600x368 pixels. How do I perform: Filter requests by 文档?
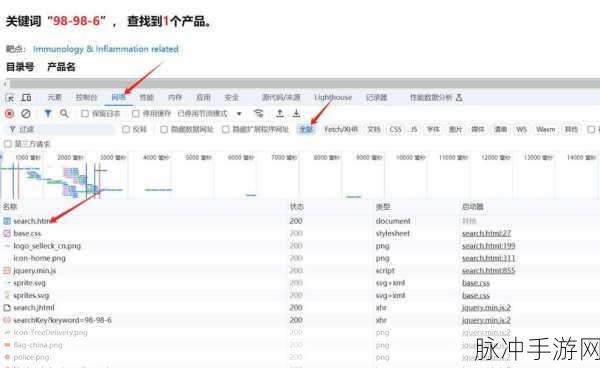tap(373, 130)
